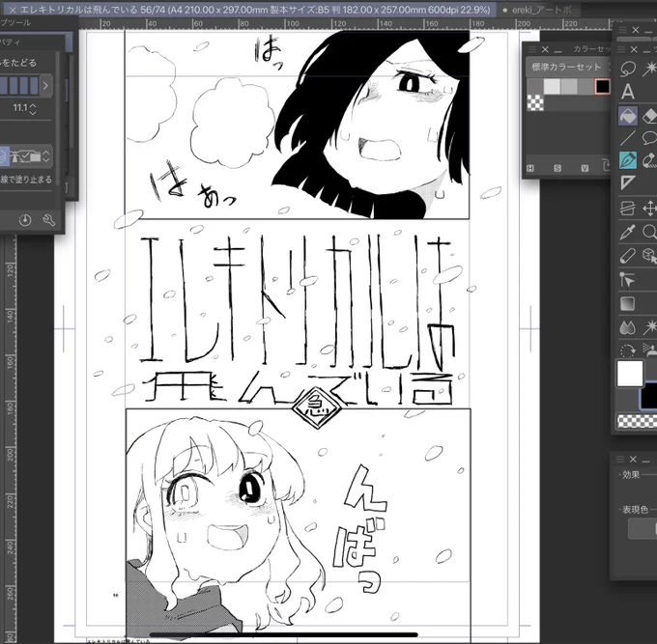Pick the transparent checker swatch in color set
The height and width of the screenshot is (644, 657).
[535, 102]
